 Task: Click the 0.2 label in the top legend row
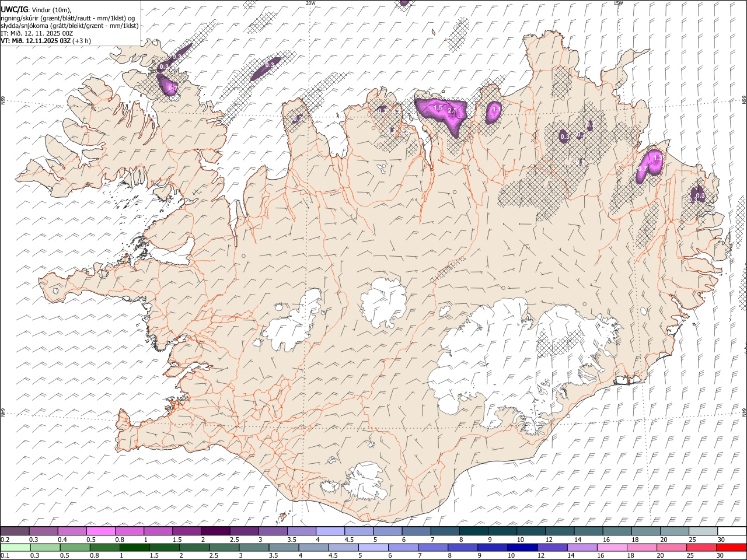pos(5,540)
